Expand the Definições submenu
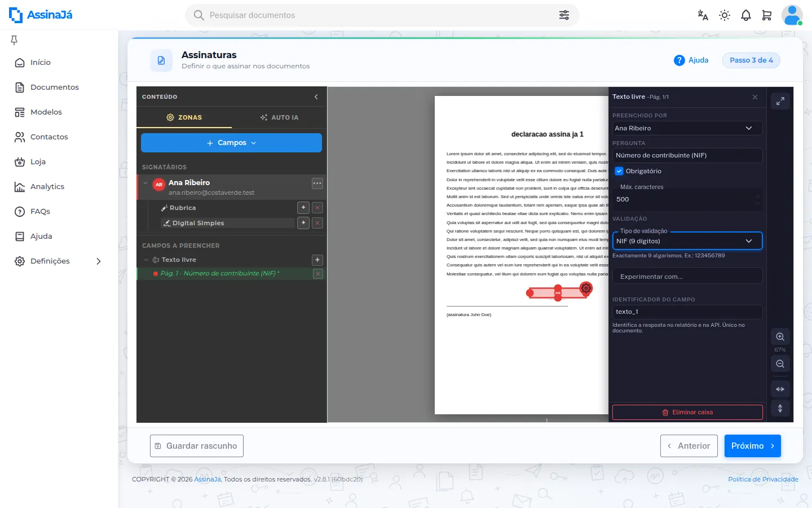 [99, 261]
